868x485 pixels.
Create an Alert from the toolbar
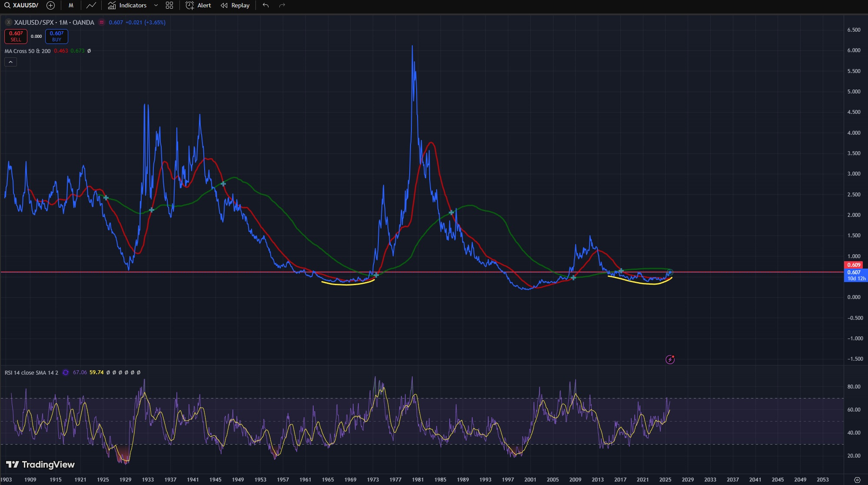pyautogui.click(x=198, y=5)
